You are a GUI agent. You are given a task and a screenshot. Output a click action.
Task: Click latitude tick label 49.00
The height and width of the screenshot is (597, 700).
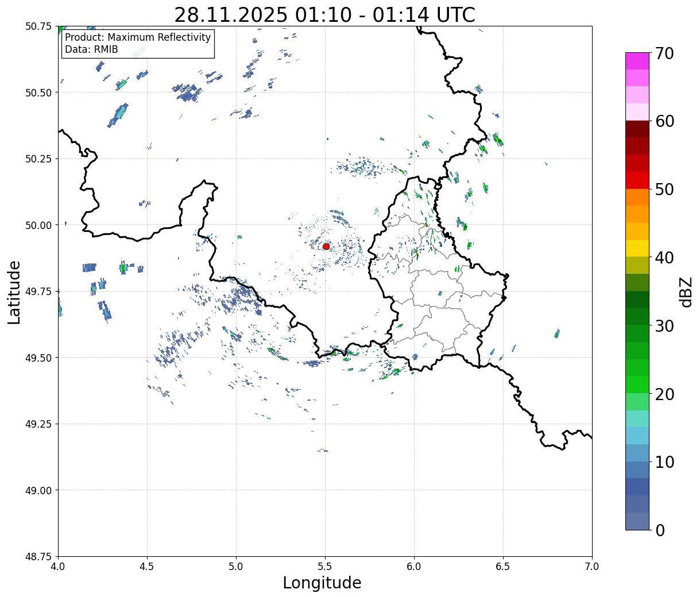[x=38, y=490]
